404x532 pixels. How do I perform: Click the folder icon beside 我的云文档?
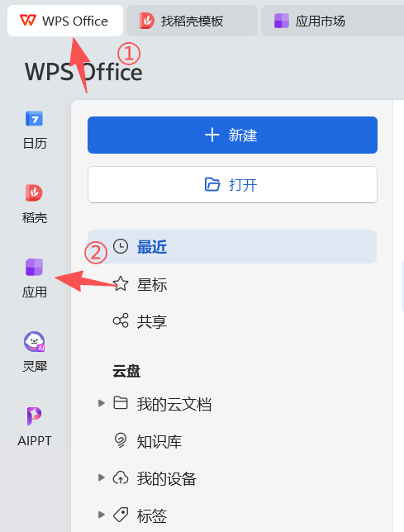coord(121,403)
